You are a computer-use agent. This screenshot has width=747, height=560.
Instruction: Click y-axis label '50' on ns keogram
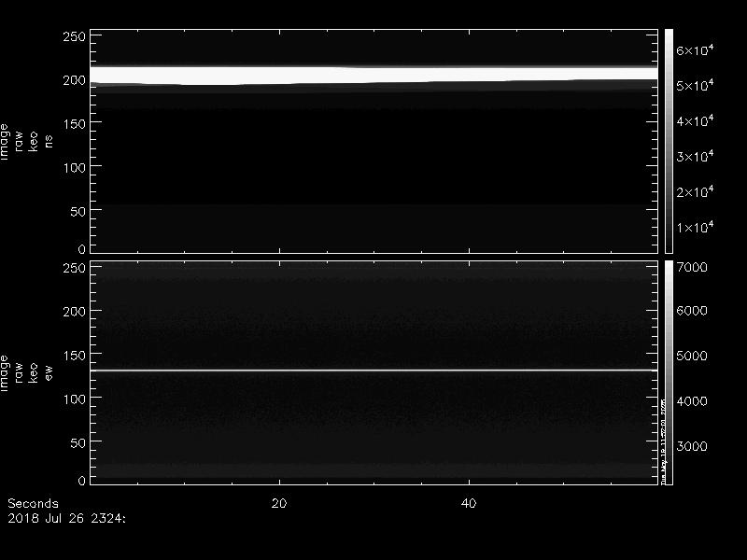click(78, 212)
